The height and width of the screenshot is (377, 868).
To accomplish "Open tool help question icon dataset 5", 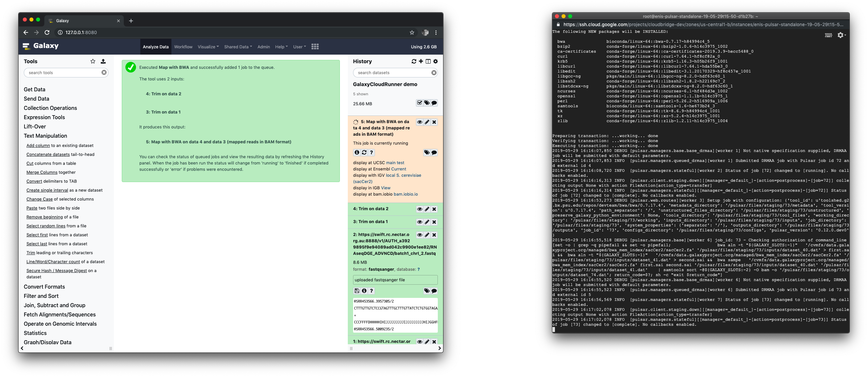I will [x=371, y=152].
